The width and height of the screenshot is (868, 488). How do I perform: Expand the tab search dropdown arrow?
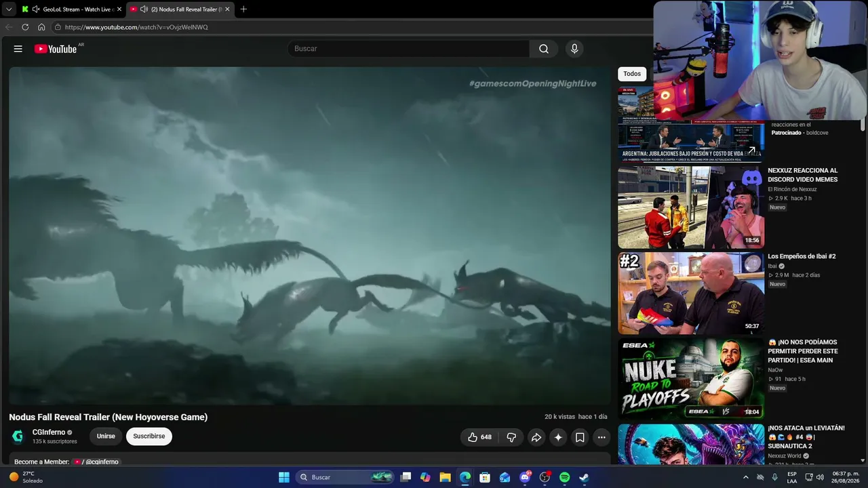(x=9, y=9)
